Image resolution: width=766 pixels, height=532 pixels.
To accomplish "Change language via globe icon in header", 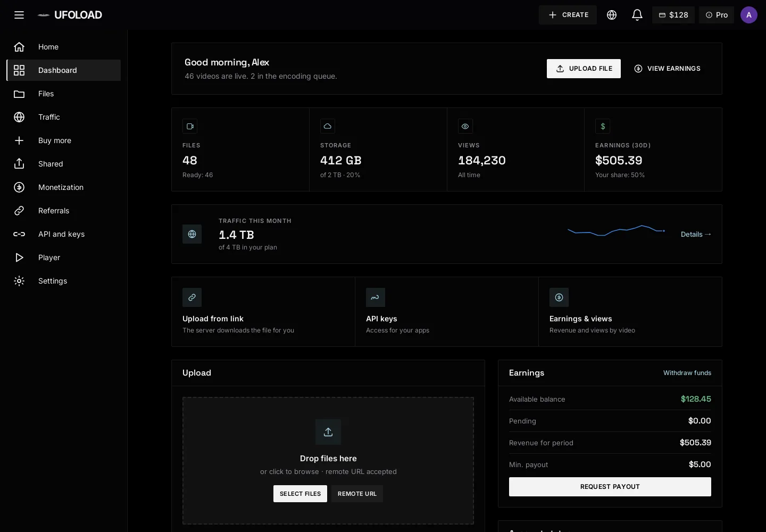I will [612, 15].
